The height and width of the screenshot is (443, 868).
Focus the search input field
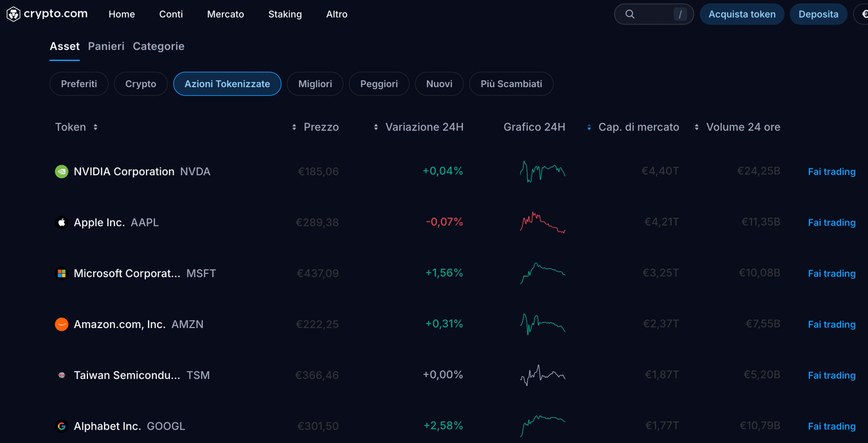(x=654, y=14)
